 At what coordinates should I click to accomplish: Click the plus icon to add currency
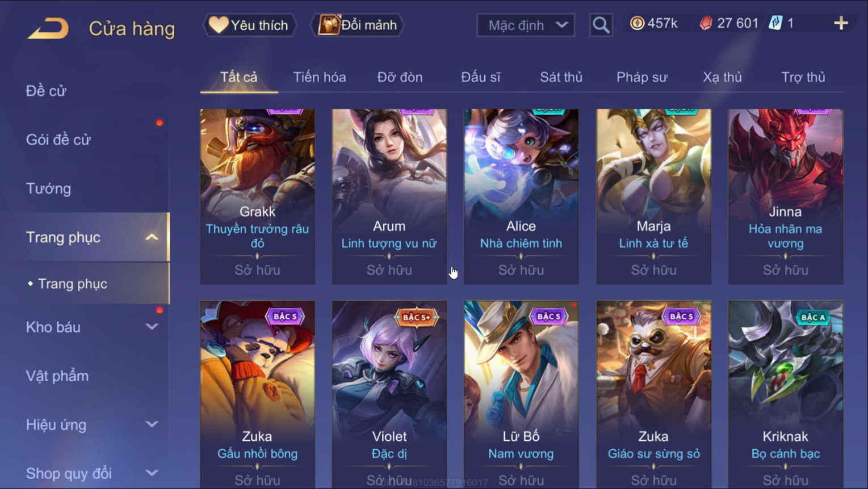pyautogui.click(x=841, y=23)
